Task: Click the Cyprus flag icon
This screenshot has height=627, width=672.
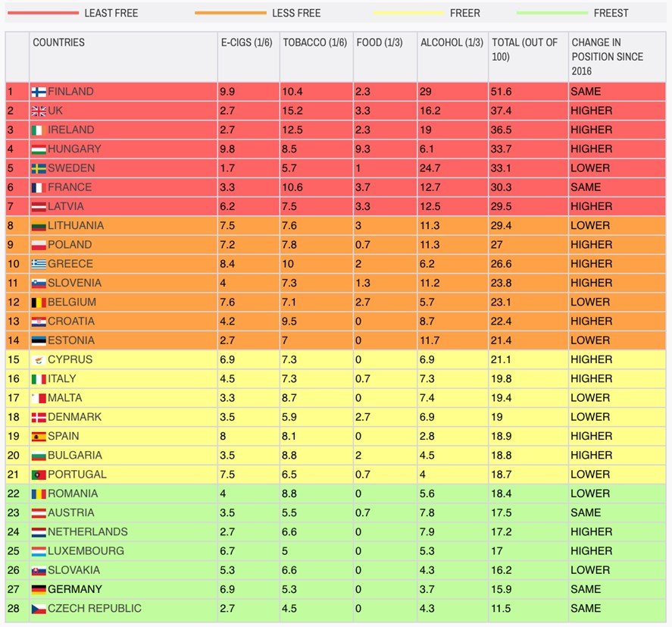Action: pyautogui.click(x=39, y=359)
